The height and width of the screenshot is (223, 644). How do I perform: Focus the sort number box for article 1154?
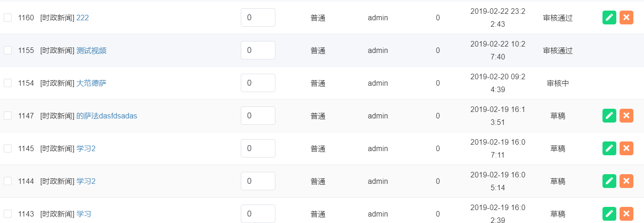pyautogui.click(x=258, y=83)
